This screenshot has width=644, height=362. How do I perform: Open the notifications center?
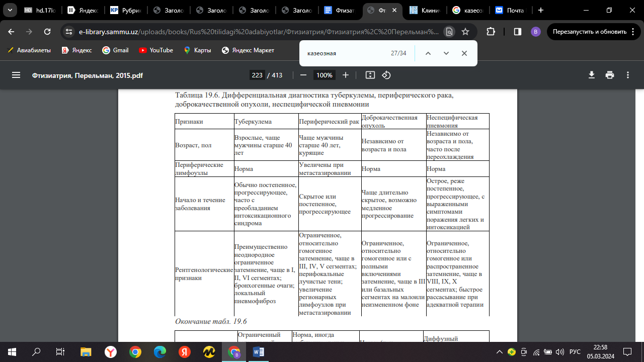point(627,352)
